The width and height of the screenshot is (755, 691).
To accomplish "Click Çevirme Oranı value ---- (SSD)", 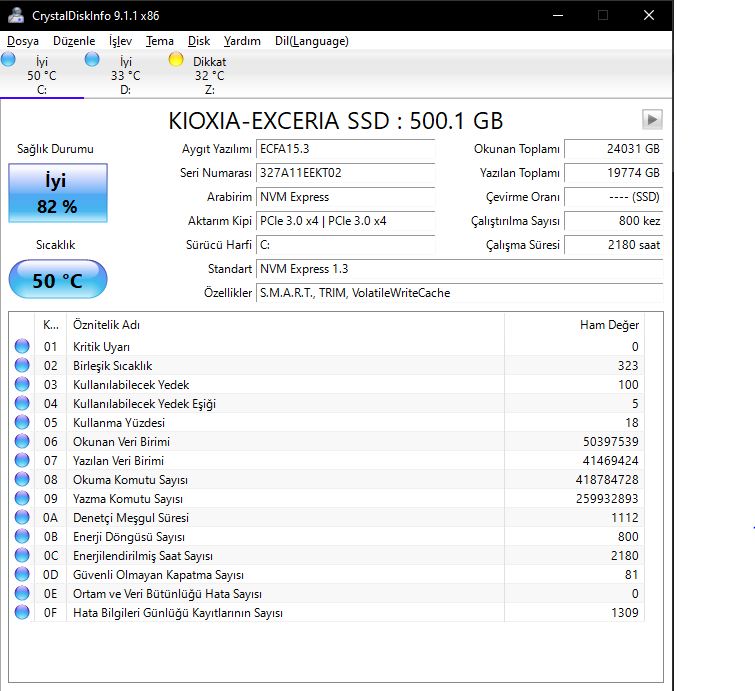I will (x=613, y=197).
